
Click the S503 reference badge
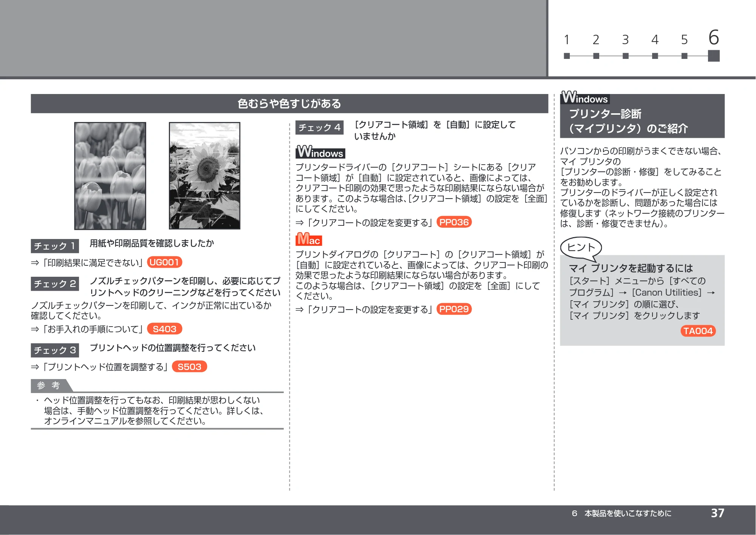[189, 367]
